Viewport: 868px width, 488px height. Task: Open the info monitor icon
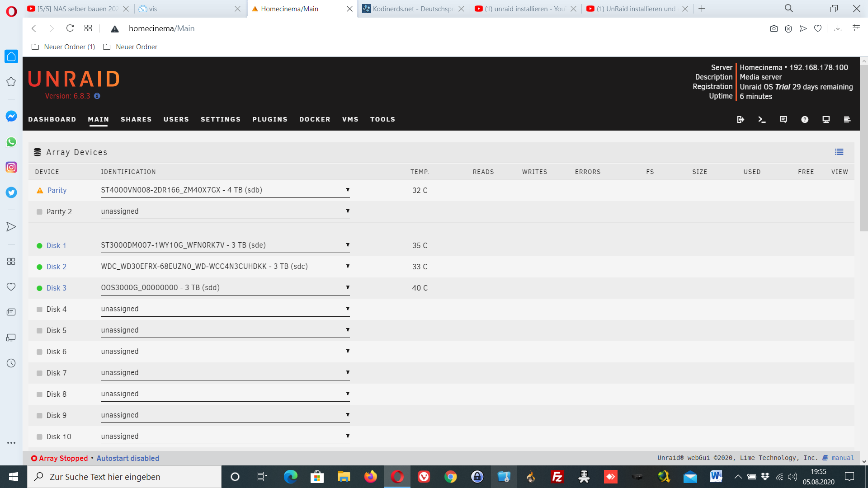point(826,119)
